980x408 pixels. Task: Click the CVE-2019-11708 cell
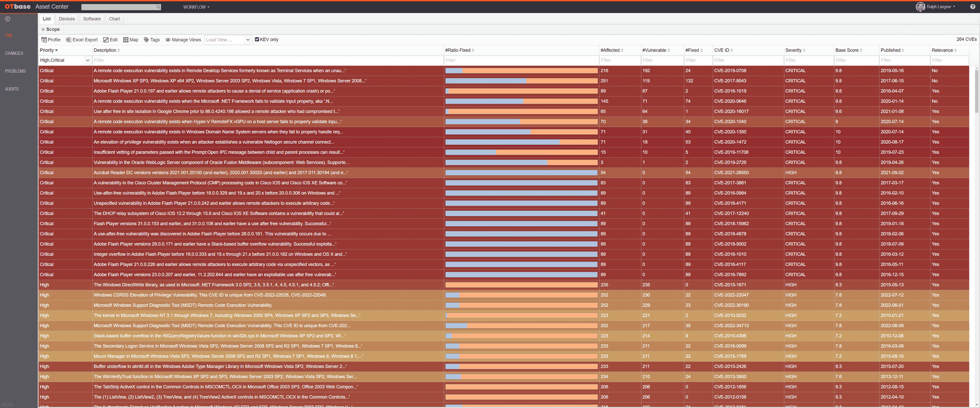[x=748, y=152]
